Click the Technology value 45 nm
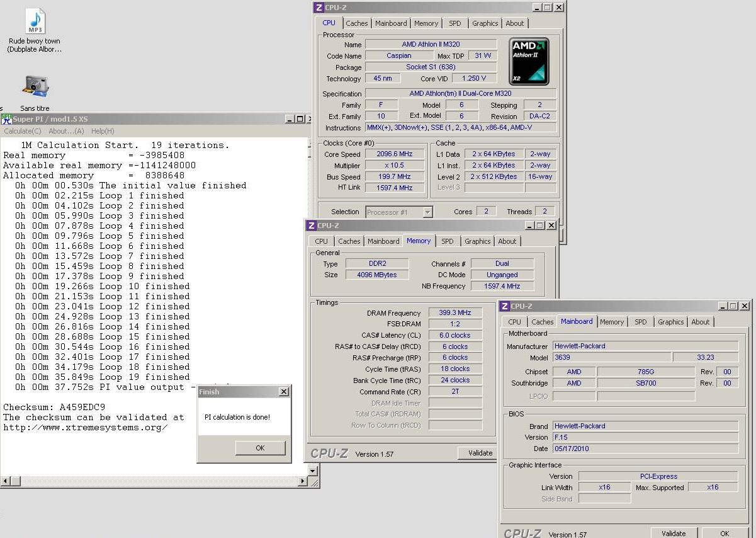This screenshot has height=538, width=756. click(x=383, y=79)
